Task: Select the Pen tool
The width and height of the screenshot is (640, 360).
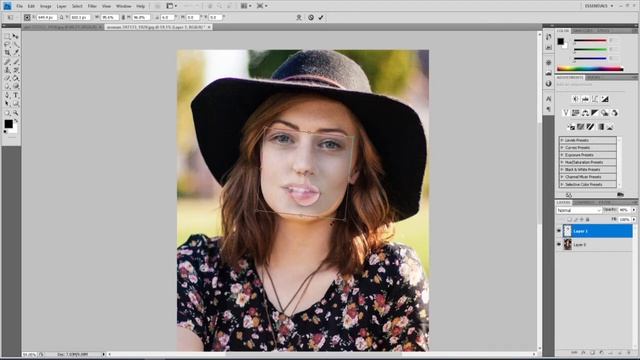Action: [x=7, y=96]
